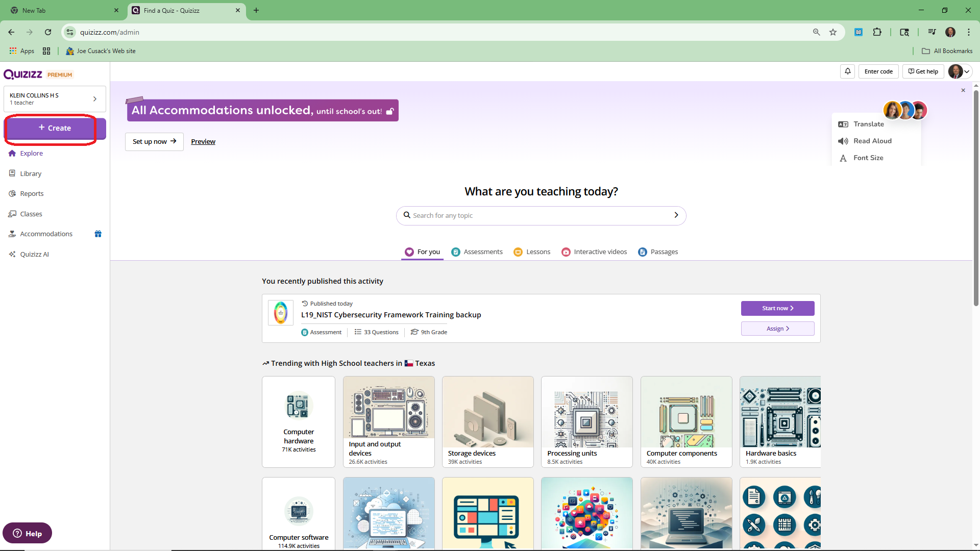Expand the profile avatar dropdown

point(960,71)
